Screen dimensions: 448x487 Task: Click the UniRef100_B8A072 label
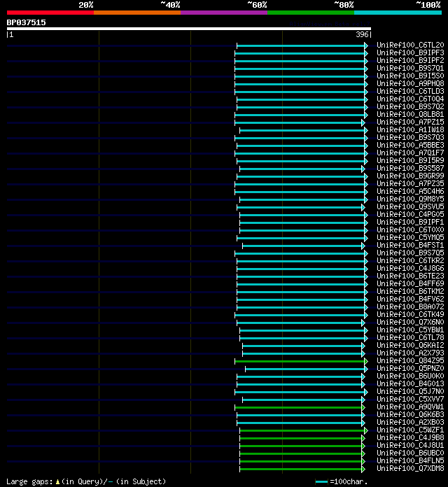(410, 307)
